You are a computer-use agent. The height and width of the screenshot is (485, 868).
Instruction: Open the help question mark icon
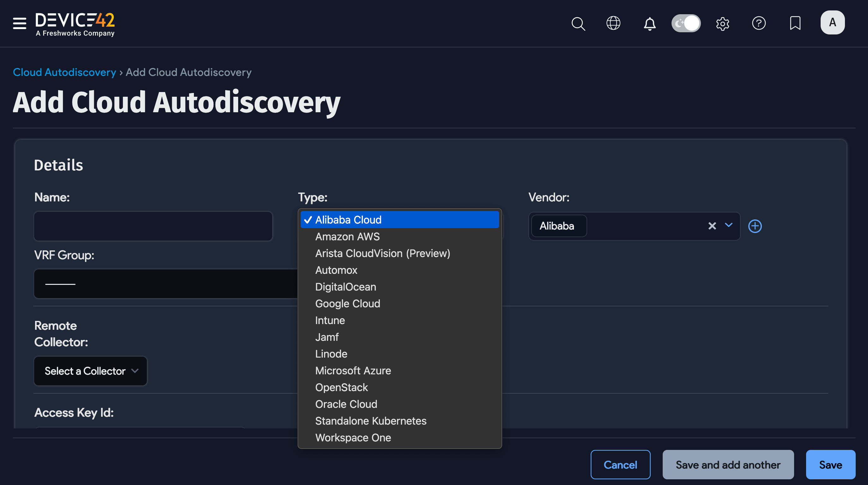pyautogui.click(x=759, y=23)
